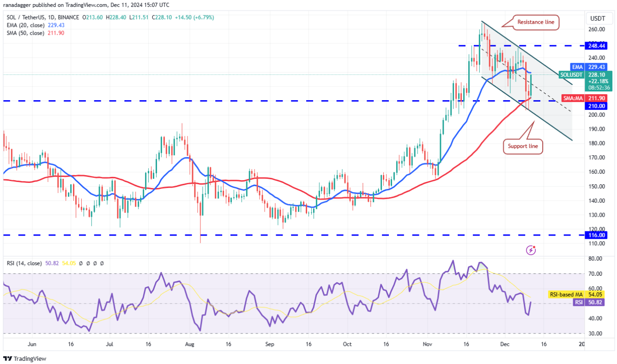Viewport: 617px width, 364px height.
Task: Click the Sep date on time axis
Action: (x=270, y=344)
